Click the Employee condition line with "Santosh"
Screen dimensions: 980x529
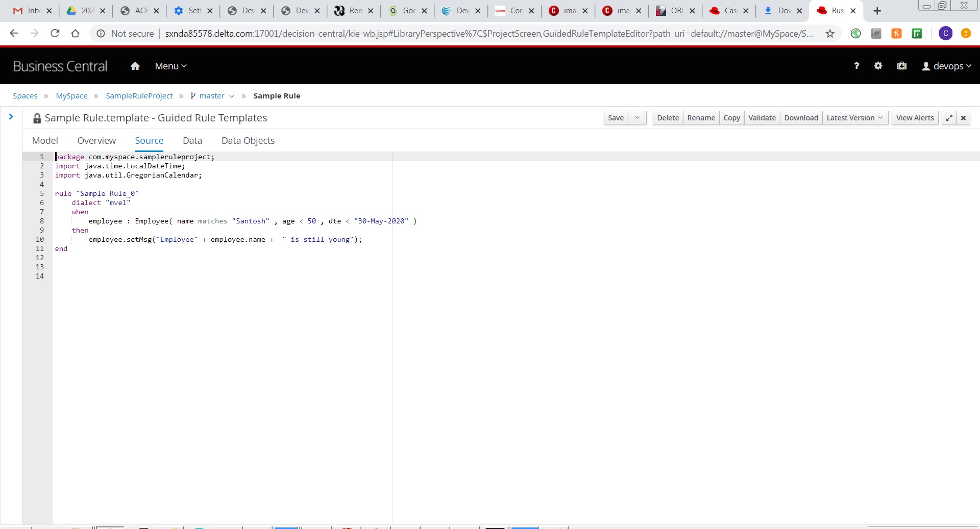click(x=253, y=221)
